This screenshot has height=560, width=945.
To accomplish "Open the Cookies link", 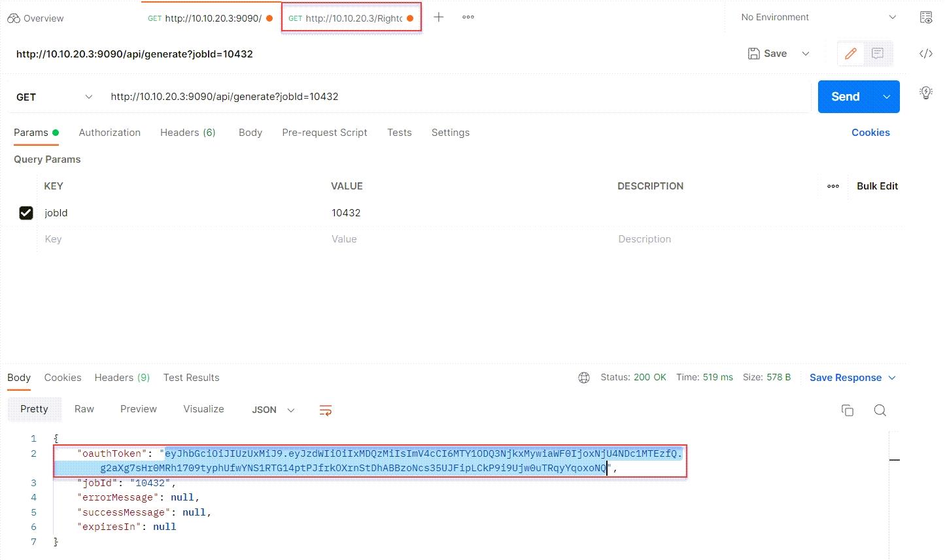I will (870, 133).
